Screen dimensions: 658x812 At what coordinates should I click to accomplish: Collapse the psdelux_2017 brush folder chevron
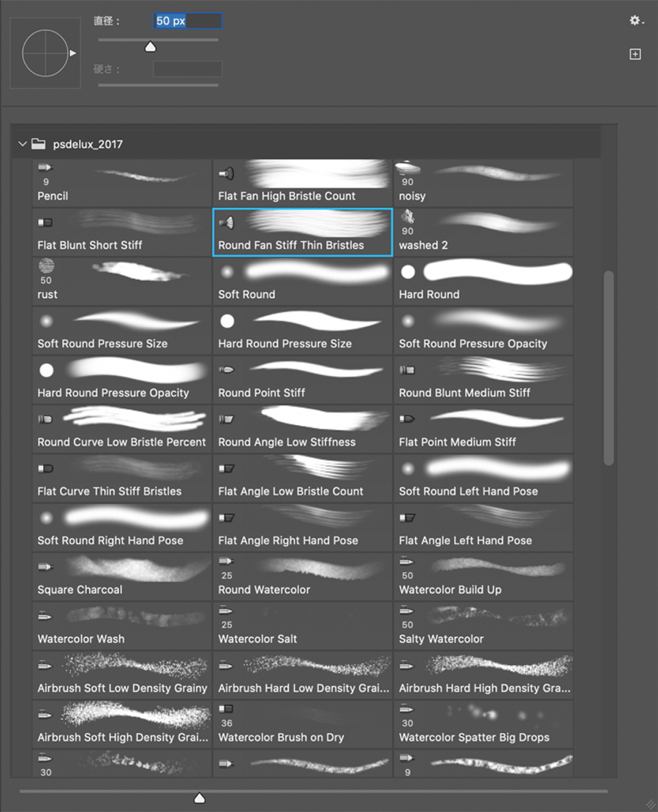(22, 144)
